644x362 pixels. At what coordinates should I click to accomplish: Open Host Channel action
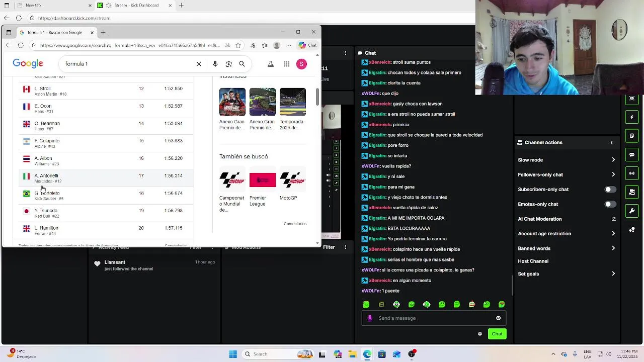click(533, 261)
